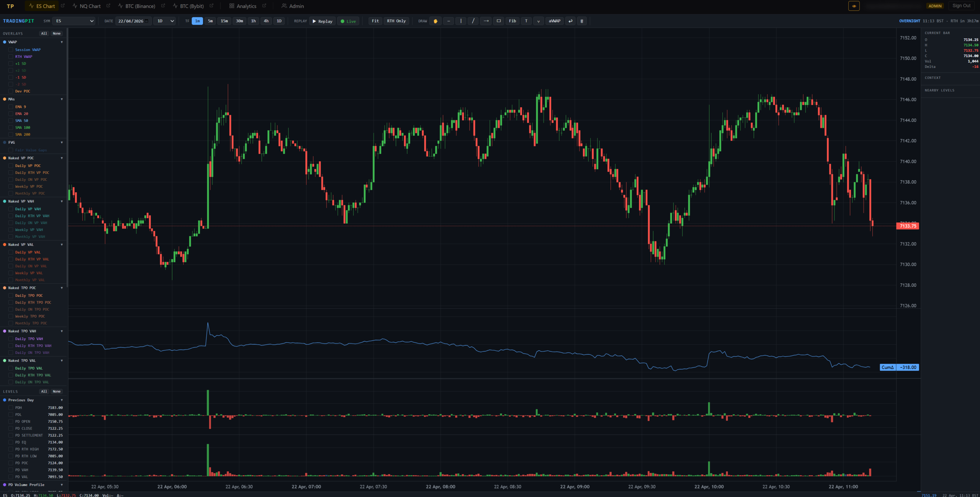Open the symbol ES dropdown

tap(74, 21)
